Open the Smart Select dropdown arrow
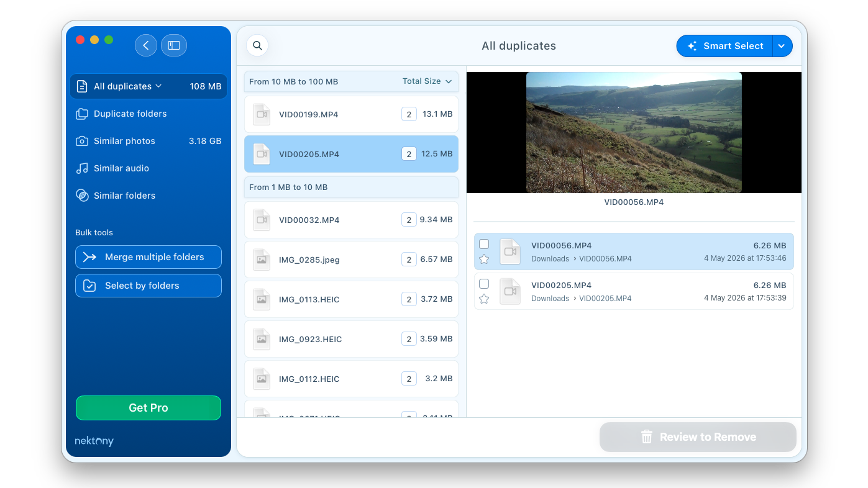 (782, 46)
